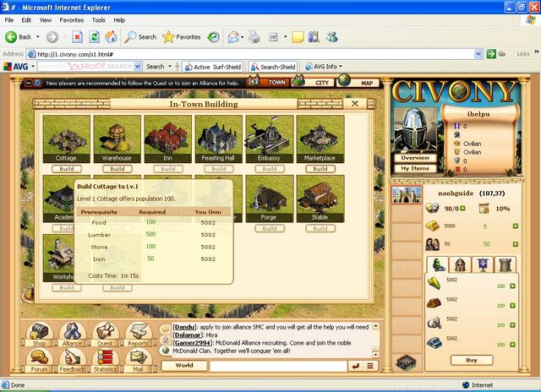Select the Embassy building thumbnail

click(270, 139)
